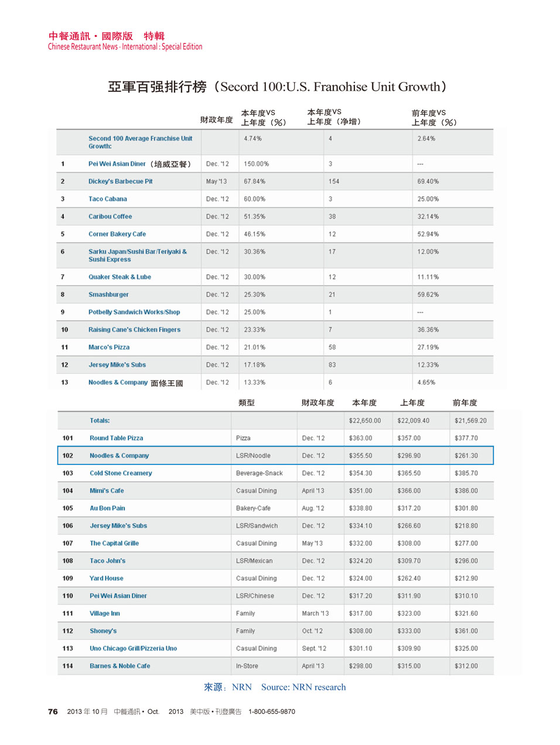Viewport: 560px width, 745px height.
Task: Select the LSR/Noodle type cell
Action: tap(253, 456)
